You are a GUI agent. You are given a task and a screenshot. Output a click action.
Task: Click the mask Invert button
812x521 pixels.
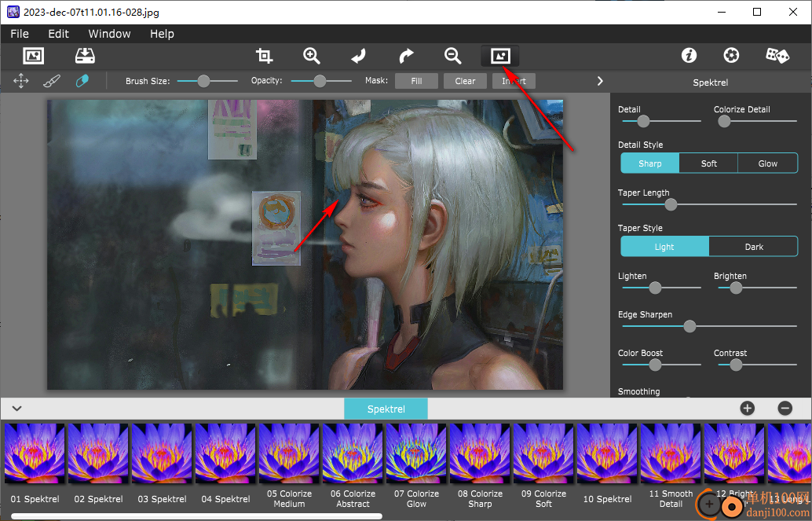(514, 82)
